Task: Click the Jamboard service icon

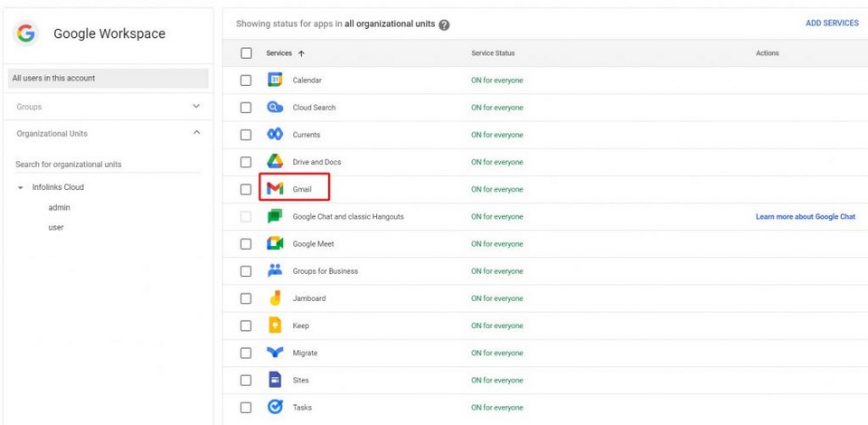Action: pyautogui.click(x=275, y=298)
